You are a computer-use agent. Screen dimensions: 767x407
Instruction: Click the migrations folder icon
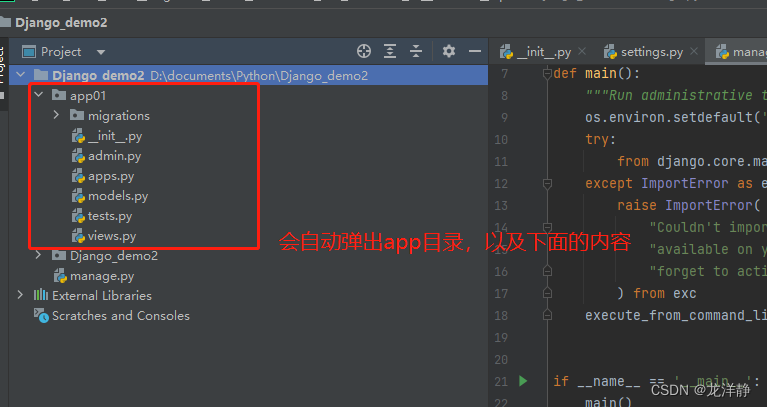pos(77,115)
